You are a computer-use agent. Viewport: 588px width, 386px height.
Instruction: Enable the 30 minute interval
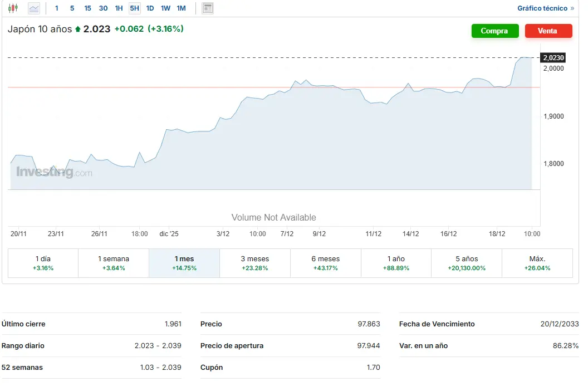tap(102, 8)
